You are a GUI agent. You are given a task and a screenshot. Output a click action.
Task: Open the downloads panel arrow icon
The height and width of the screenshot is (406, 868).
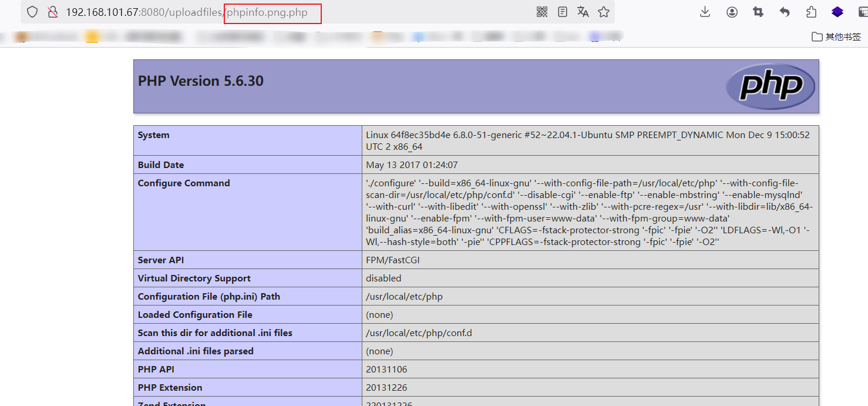(705, 12)
